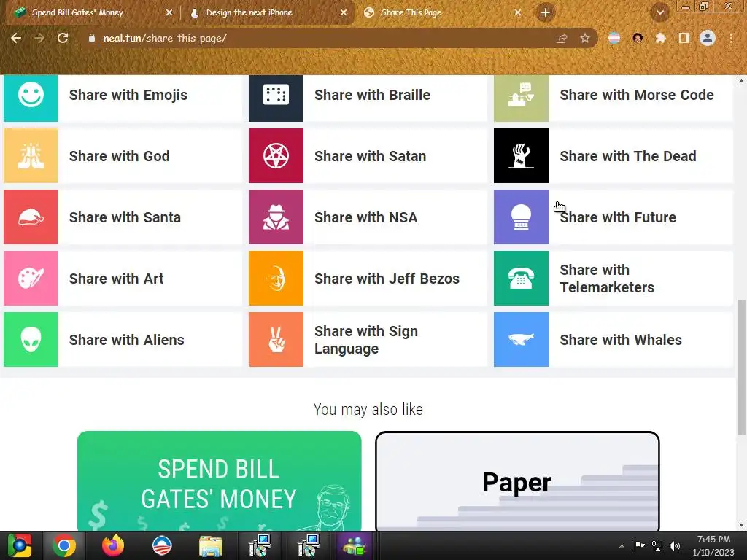
Task: Open Share with The Dead
Action: point(628,156)
